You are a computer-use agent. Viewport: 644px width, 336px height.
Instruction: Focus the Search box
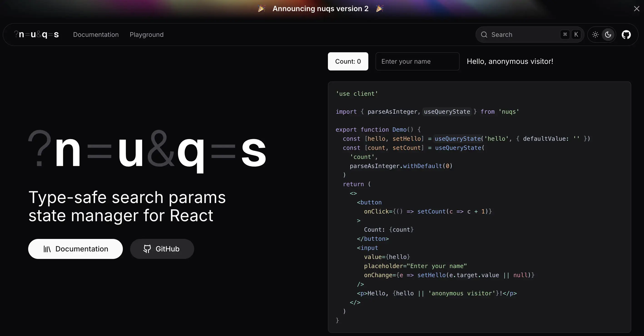click(x=530, y=35)
